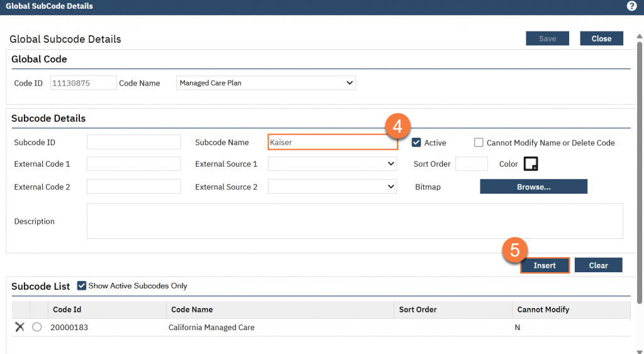Image resolution: width=644 pixels, height=354 pixels.
Task: Close the Global Subcode Details window
Action: tap(601, 39)
